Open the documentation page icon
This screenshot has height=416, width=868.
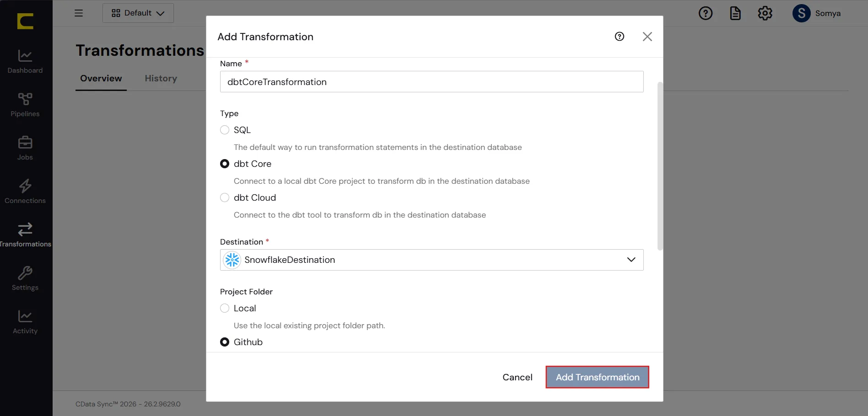(x=735, y=13)
